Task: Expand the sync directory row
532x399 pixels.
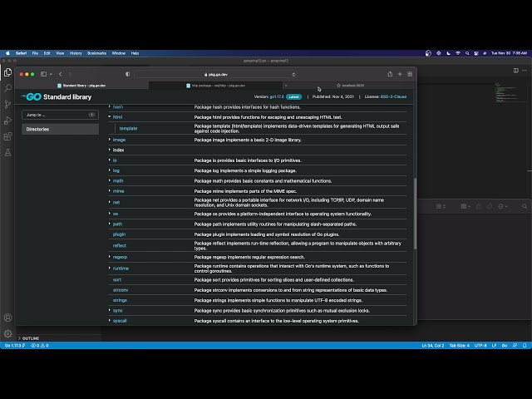Action: [110, 310]
